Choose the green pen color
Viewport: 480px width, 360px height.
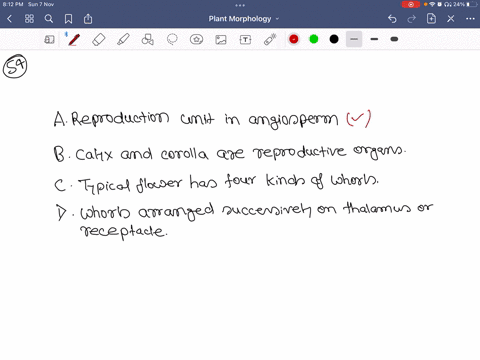point(314,39)
